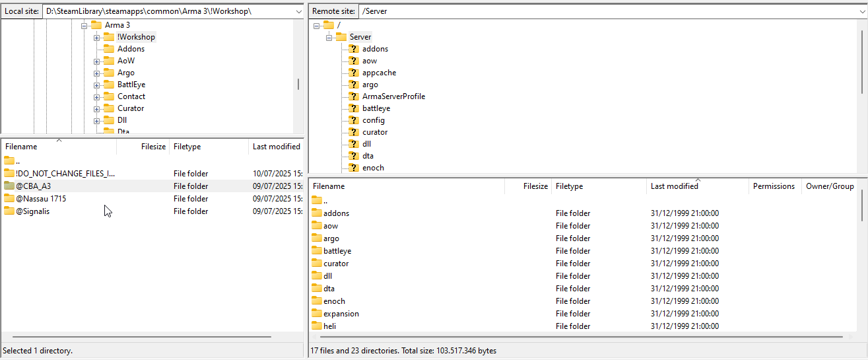Click the Curator folder icon in local tree
The image size is (868, 360).
coord(109,108)
